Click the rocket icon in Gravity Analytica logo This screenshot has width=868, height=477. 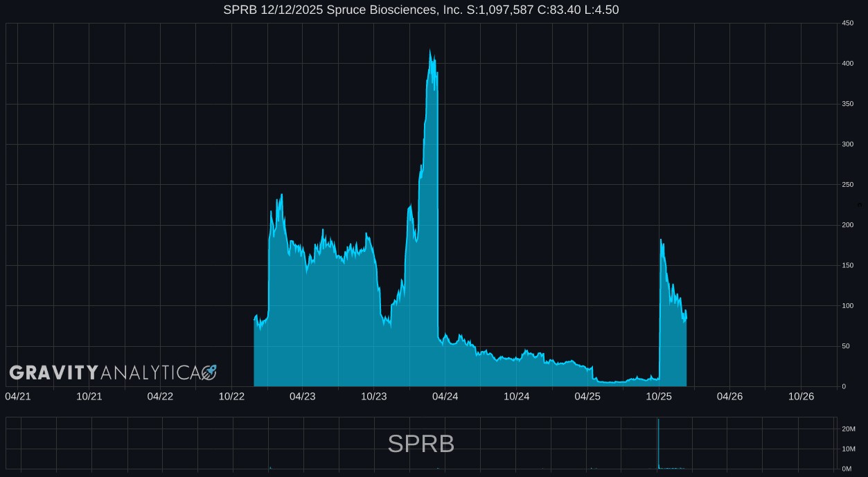pos(209,372)
